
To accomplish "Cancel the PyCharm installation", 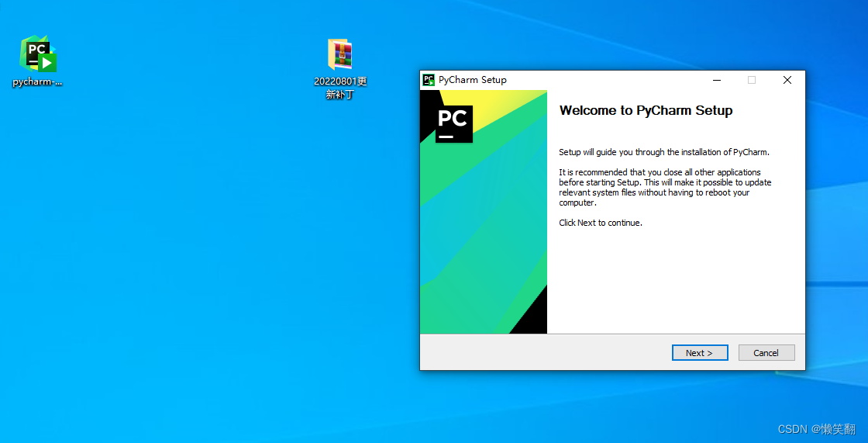I will click(x=766, y=353).
